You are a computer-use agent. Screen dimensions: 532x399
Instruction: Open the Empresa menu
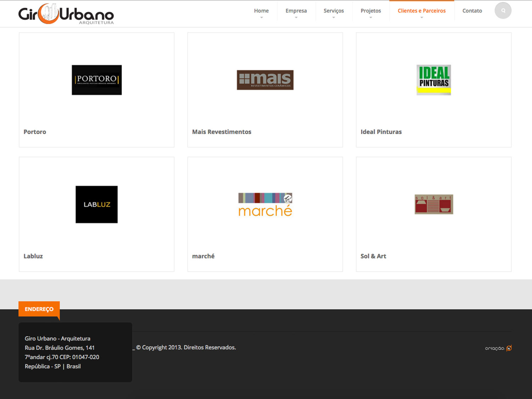tap(296, 11)
